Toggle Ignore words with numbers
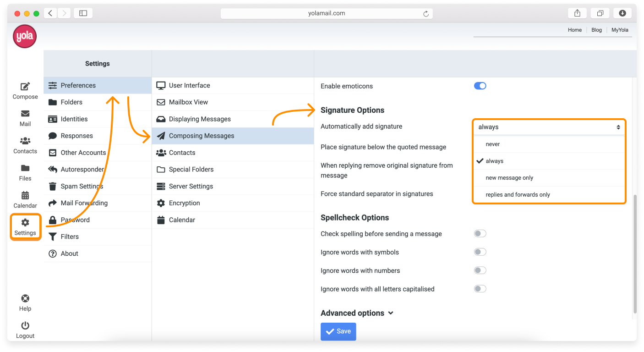Viewport: 644px width, 352px height. click(x=480, y=270)
